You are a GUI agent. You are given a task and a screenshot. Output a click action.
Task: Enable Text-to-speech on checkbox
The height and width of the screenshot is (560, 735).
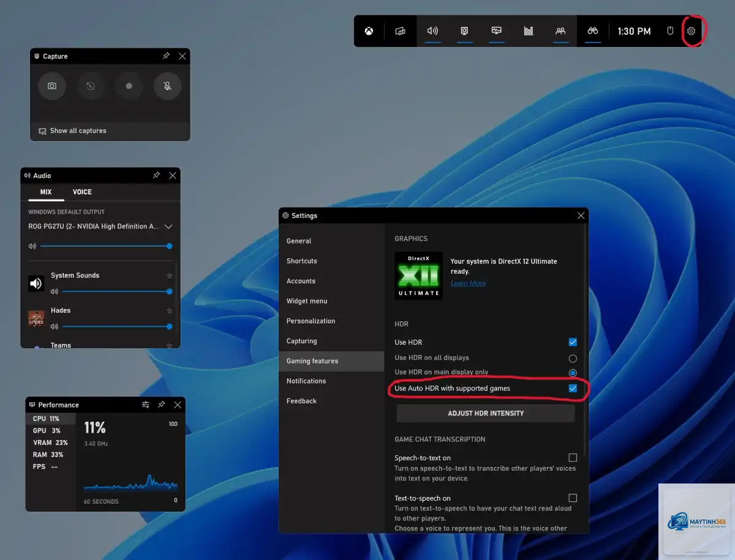click(573, 498)
